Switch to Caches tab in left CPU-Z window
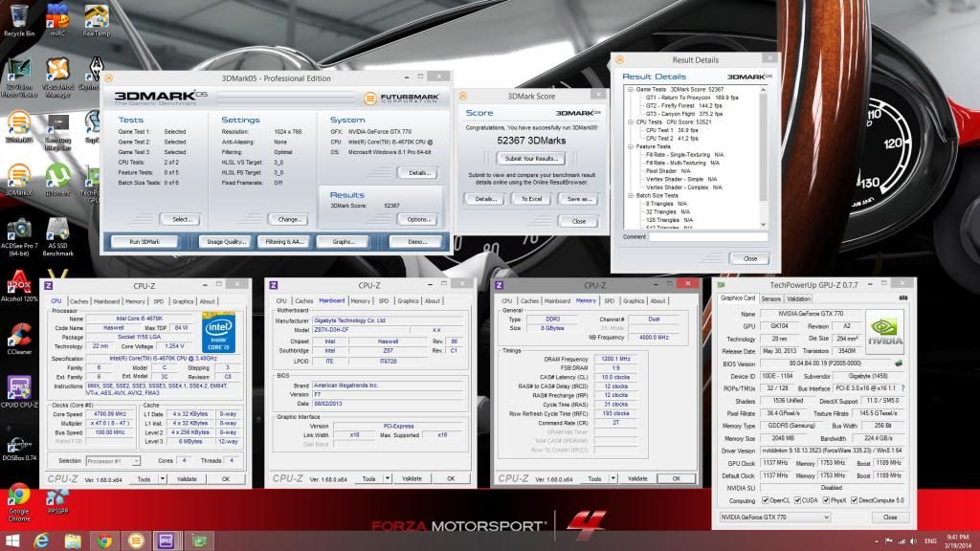Image resolution: width=980 pixels, height=551 pixels. point(78,301)
